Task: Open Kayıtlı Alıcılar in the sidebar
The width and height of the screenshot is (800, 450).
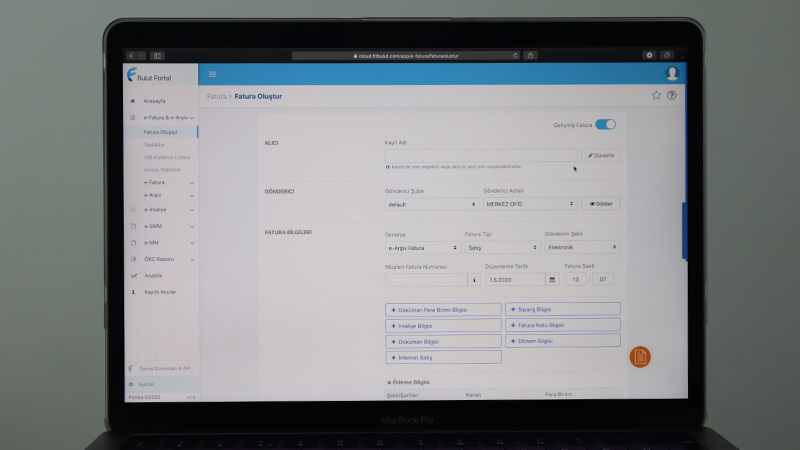Action: pyautogui.click(x=160, y=292)
